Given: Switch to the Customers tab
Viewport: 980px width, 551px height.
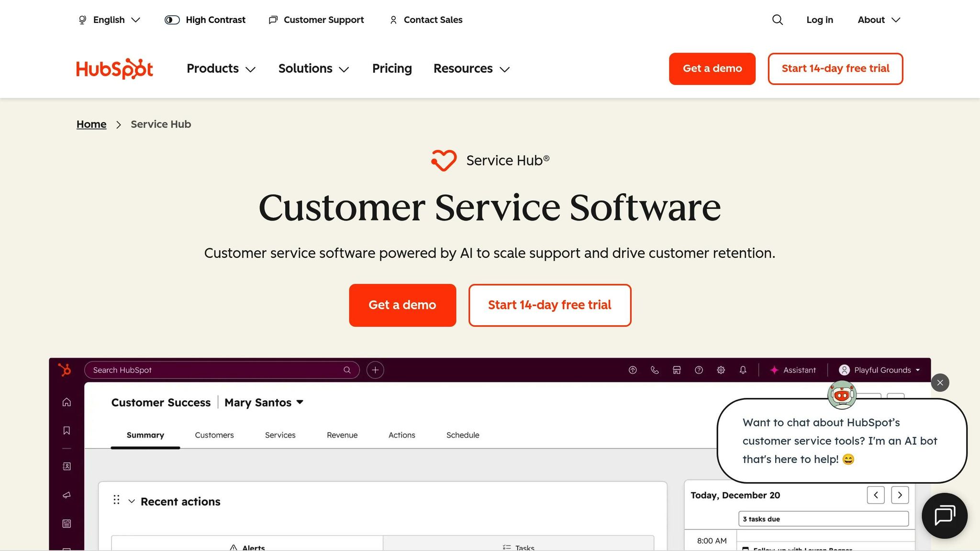Looking at the screenshot, I should 214,435.
